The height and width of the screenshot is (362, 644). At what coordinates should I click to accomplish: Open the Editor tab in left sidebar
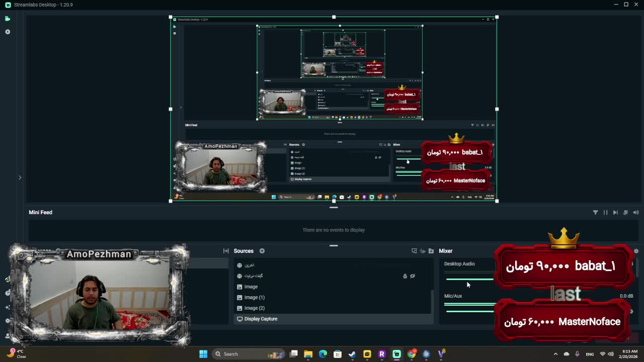[x=8, y=19]
